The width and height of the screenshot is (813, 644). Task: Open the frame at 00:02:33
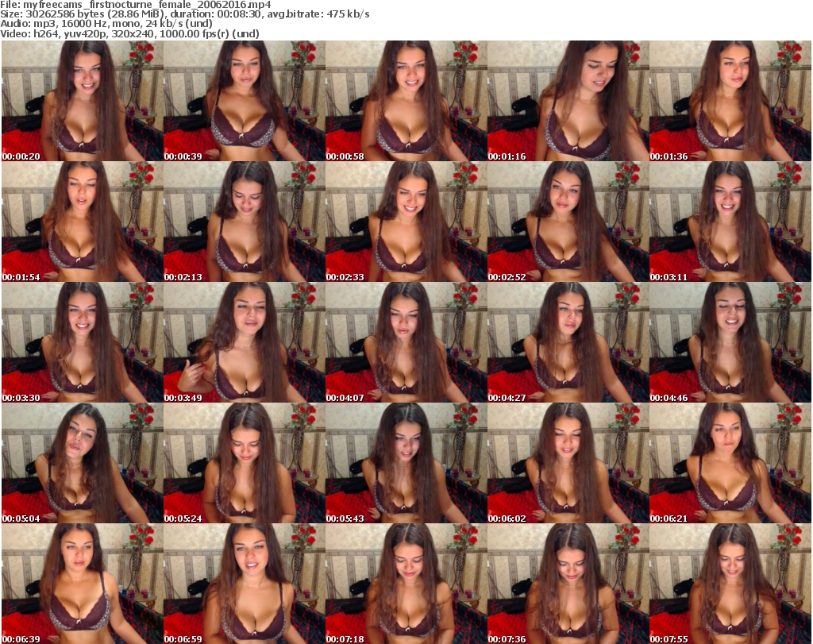tap(406, 222)
